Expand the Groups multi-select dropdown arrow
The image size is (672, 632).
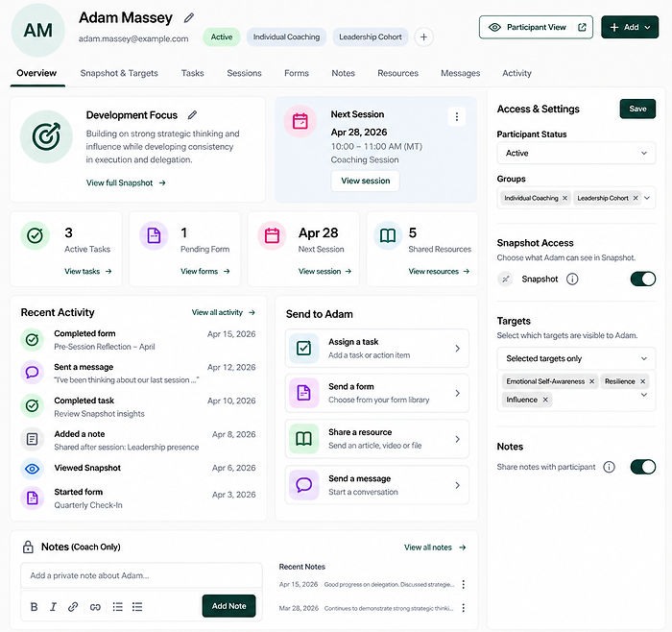click(x=647, y=198)
